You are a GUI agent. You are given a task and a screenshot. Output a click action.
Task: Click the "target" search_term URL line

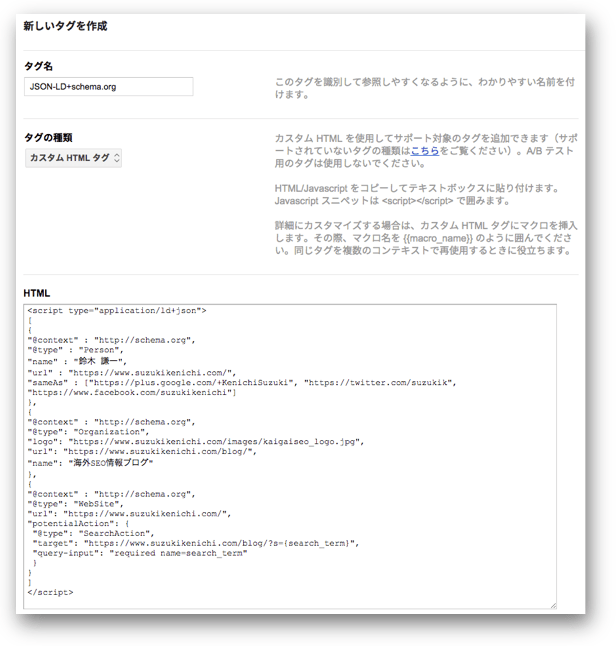(x=196, y=543)
